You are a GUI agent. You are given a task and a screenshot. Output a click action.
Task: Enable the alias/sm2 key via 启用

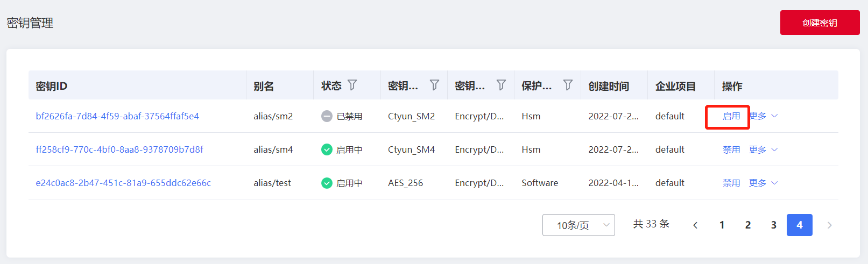(x=731, y=116)
